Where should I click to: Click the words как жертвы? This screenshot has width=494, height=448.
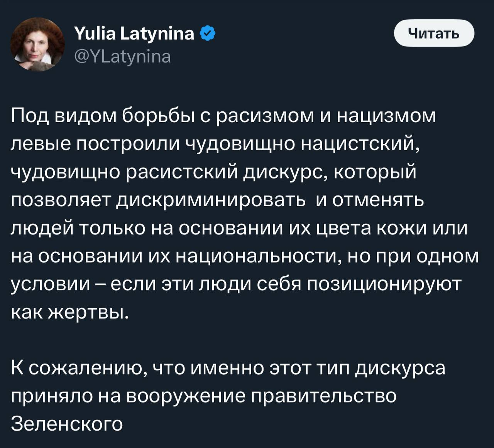[69, 312]
